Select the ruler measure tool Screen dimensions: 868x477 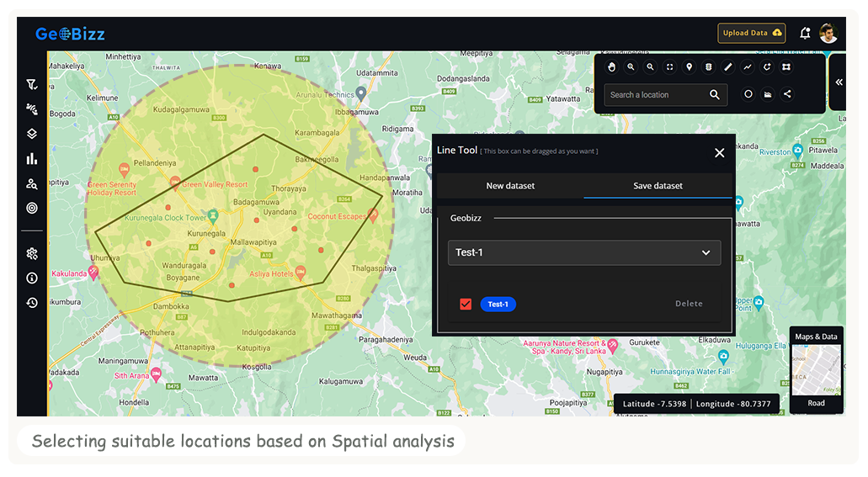tap(728, 67)
